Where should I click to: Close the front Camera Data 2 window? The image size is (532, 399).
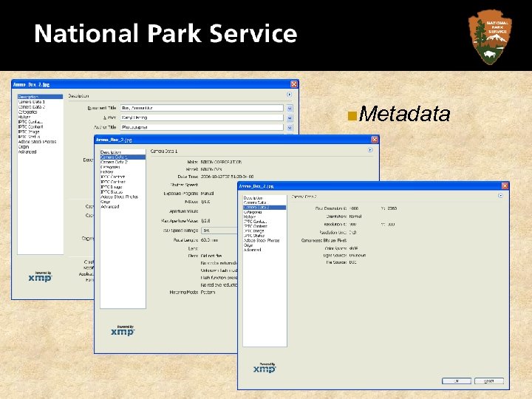click(x=505, y=185)
